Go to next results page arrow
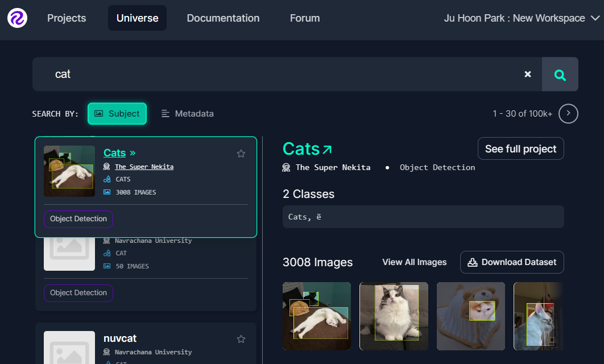 pyautogui.click(x=568, y=114)
